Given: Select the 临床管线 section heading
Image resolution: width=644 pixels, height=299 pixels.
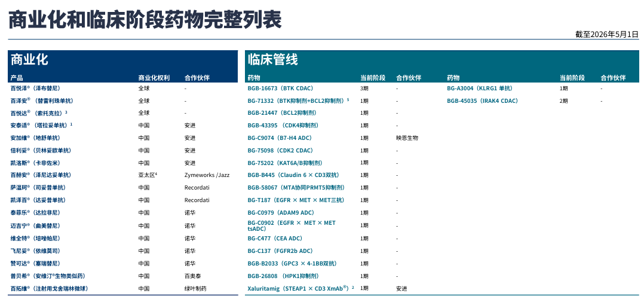Looking at the screenshot, I should 272,60.
